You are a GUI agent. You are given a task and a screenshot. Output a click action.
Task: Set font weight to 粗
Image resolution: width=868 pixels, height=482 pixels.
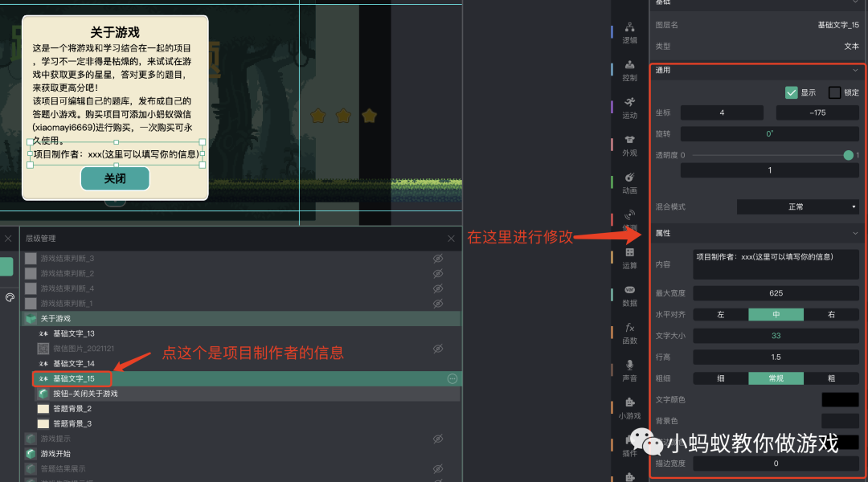point(832,378)
